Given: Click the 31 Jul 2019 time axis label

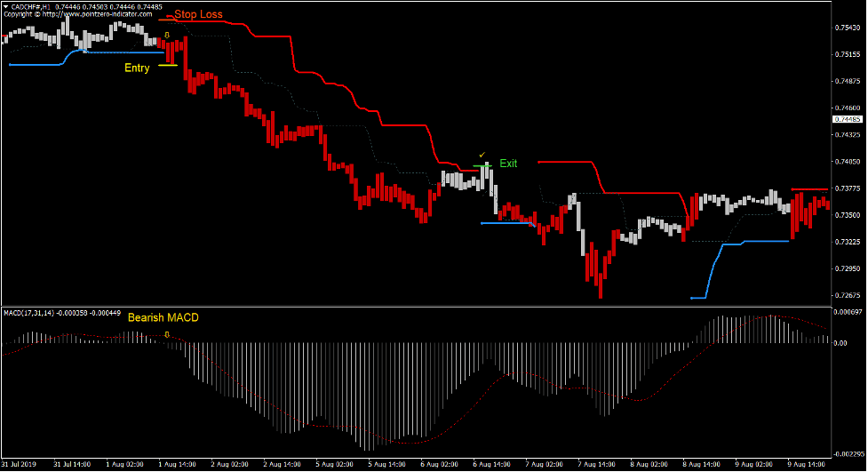Looking at the screenshot, I should (20, 464).
